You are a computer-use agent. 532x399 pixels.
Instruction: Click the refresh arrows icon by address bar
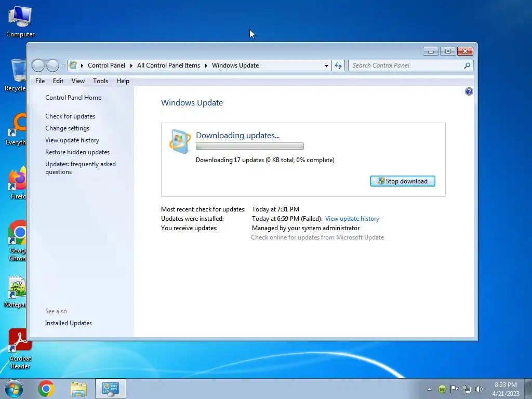[338, 65]
